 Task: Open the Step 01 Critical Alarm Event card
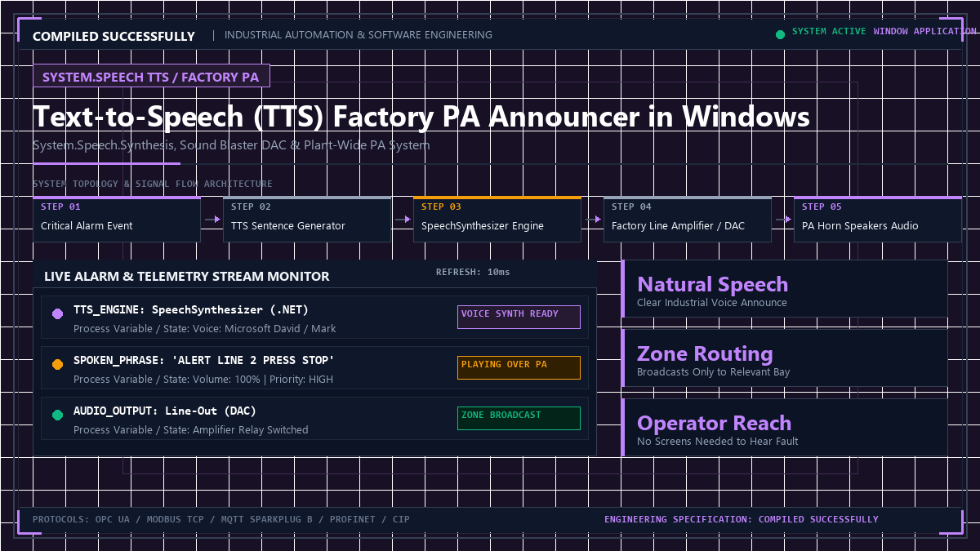(x=117, y=219)
